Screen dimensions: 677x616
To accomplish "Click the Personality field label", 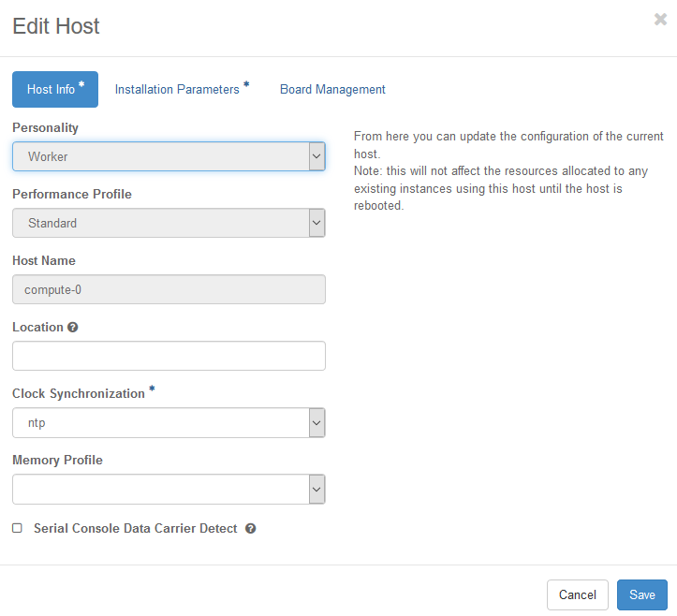I will click(x=45, y=127).
